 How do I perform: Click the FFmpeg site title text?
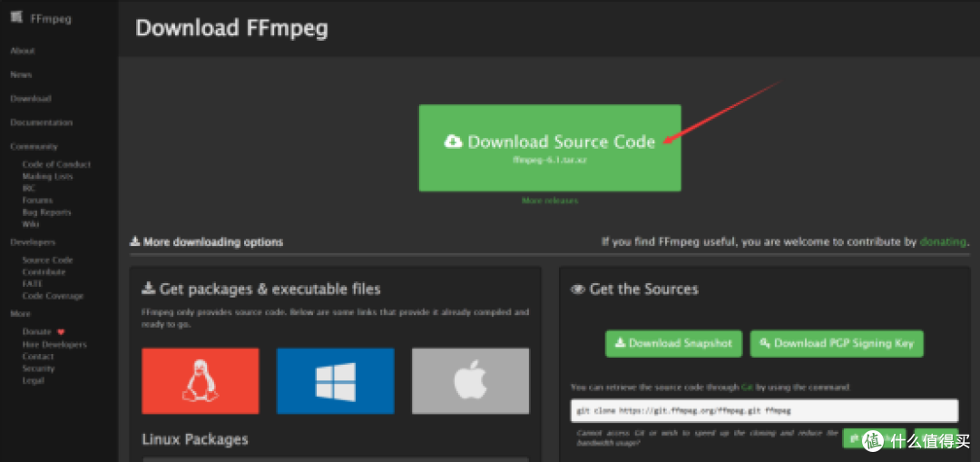[x=51, y=19]
